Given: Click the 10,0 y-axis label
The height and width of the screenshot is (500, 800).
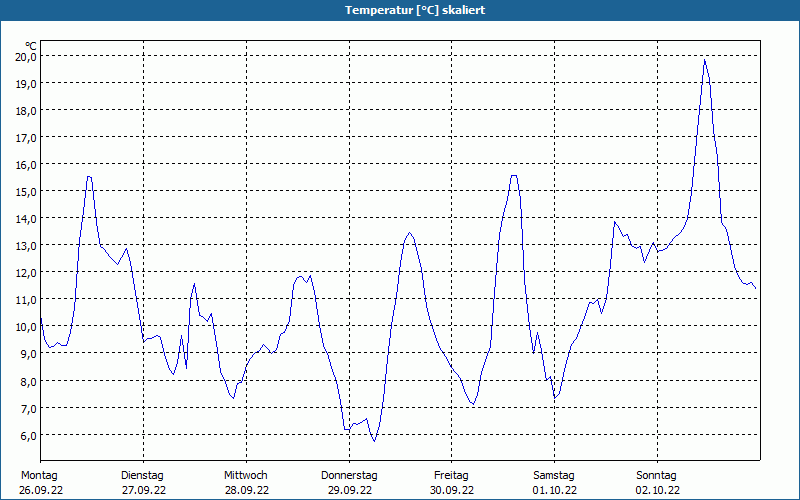Looking at the screenshot, I should point(25,327).
